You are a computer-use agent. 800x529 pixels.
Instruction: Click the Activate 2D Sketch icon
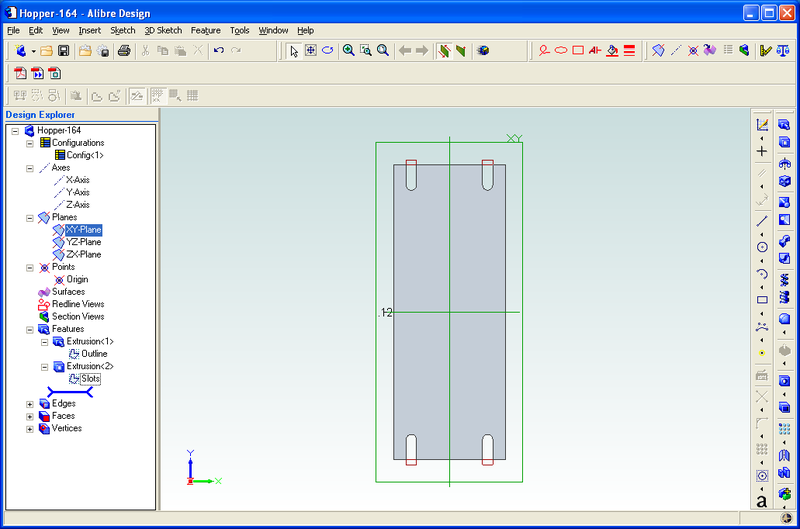pos(762,125)
